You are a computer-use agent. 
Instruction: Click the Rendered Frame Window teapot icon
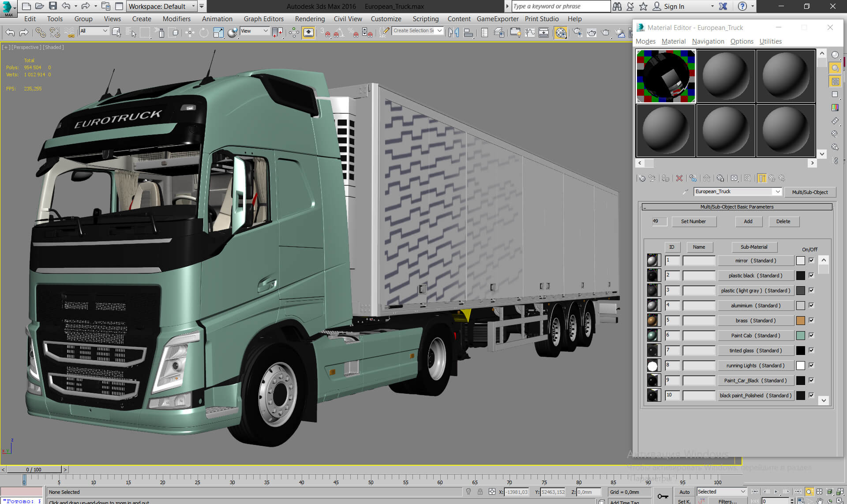(x=592, y=32)
